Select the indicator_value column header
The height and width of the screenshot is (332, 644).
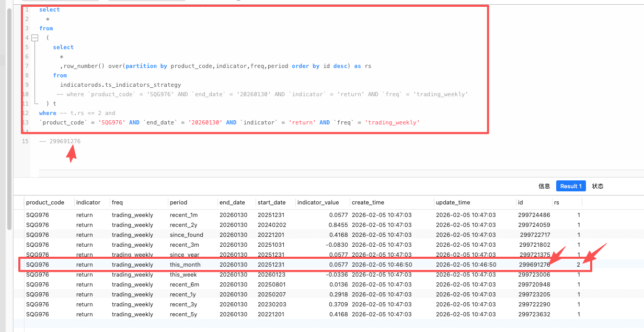click(318, 202)
